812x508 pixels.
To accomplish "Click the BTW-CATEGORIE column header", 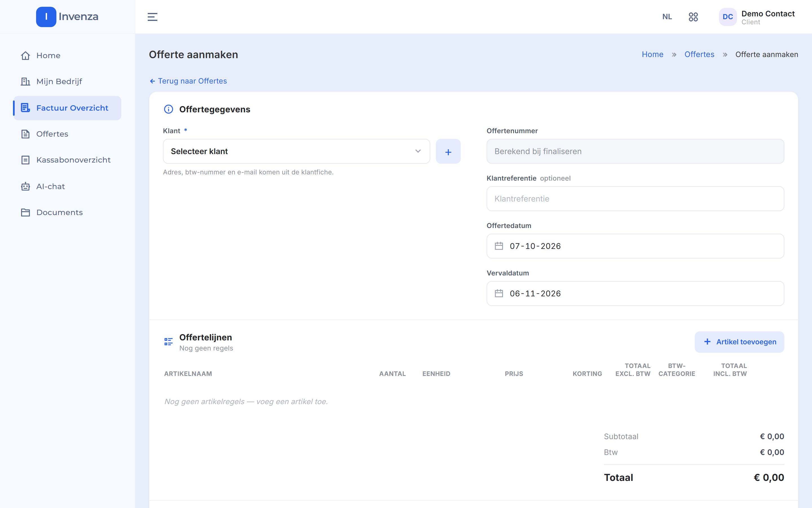I will point(677,370).
